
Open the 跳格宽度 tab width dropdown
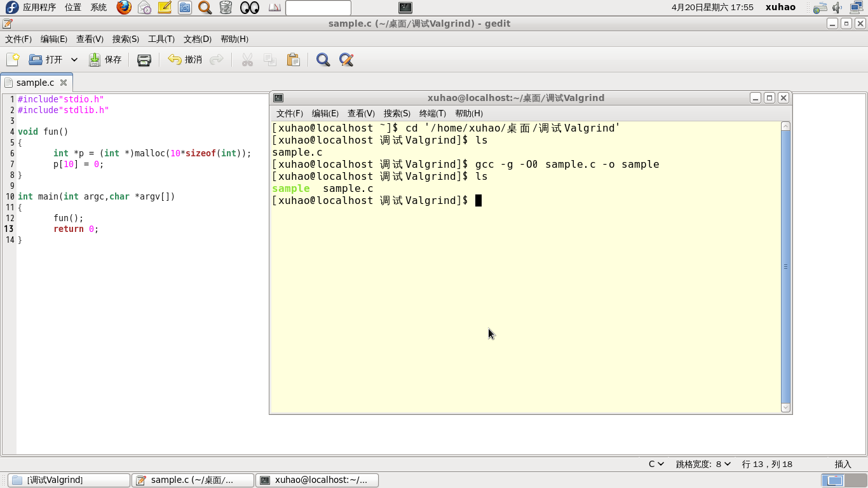tap(703, 464)
